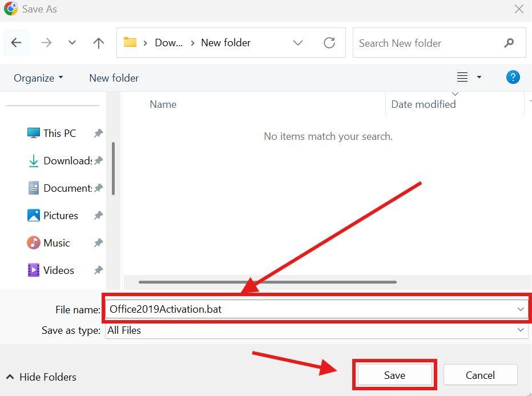Sort by the Name column header
Viewport: 532px width, 396px height.
click(x=163, y=104)
